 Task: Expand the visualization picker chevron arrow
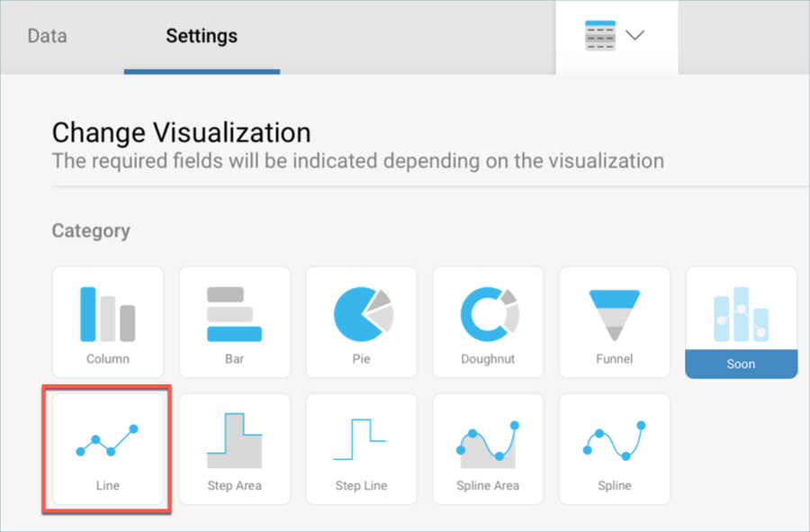pos(635,36)
